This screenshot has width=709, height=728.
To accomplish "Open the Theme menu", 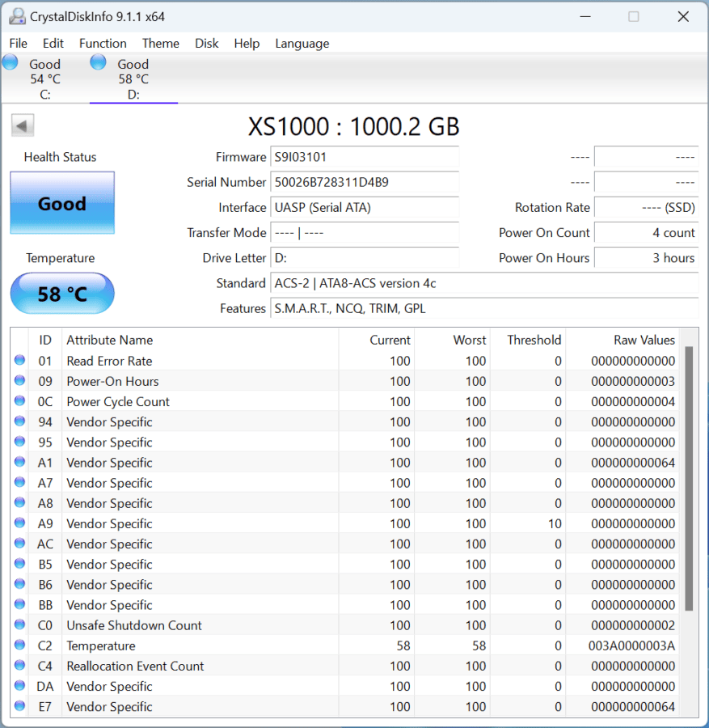I will 161,44.
